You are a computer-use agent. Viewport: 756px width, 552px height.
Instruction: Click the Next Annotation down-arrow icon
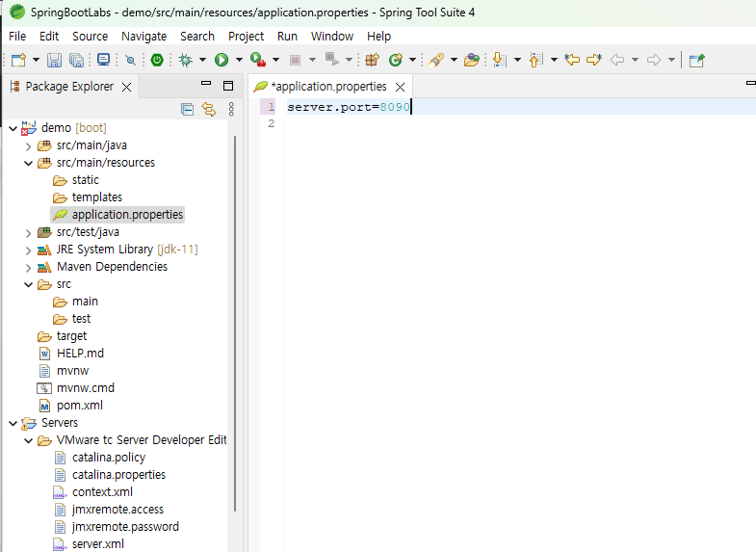(500, 60)
